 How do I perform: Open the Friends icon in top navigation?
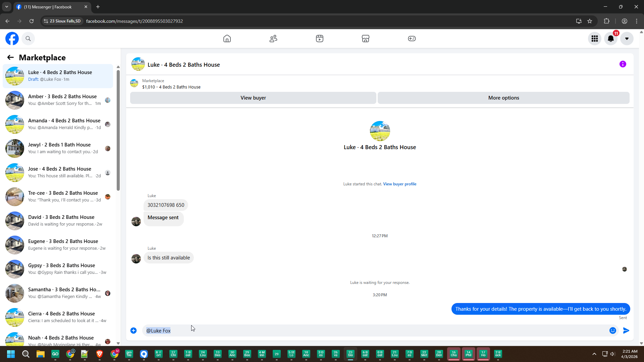click(273, 39)
